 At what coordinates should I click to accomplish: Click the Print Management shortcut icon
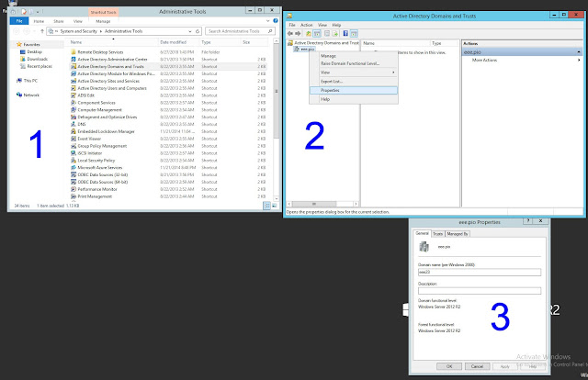(73, 196)
